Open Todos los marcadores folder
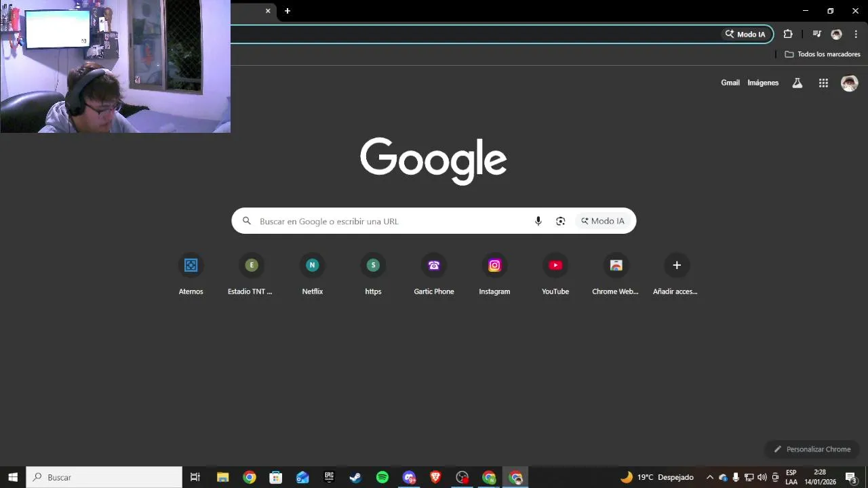 823,54
